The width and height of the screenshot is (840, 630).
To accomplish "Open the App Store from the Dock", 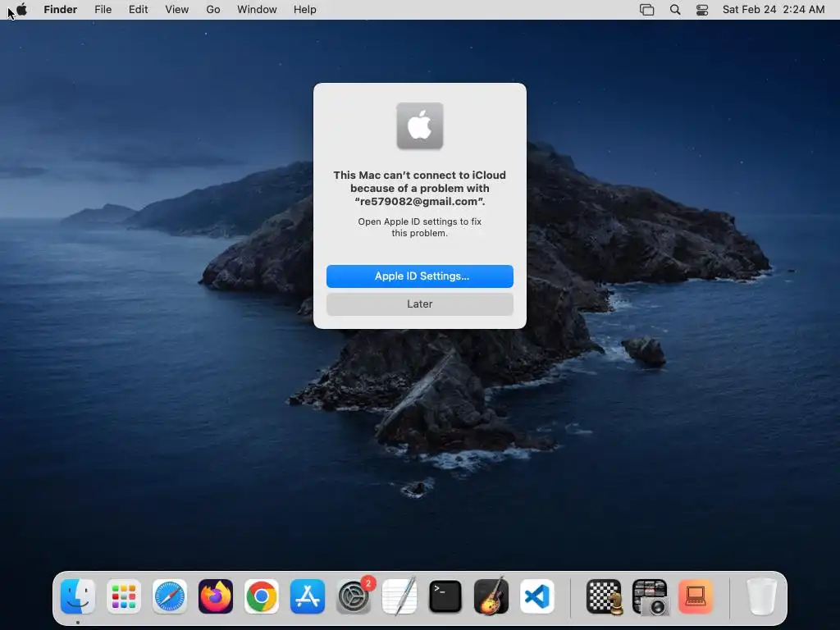I will (308, 596).
